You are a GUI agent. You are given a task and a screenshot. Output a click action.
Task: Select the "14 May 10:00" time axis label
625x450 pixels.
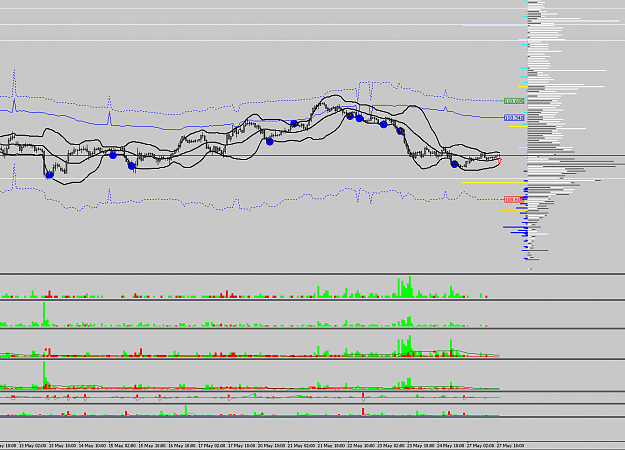(x=92, y=445)
